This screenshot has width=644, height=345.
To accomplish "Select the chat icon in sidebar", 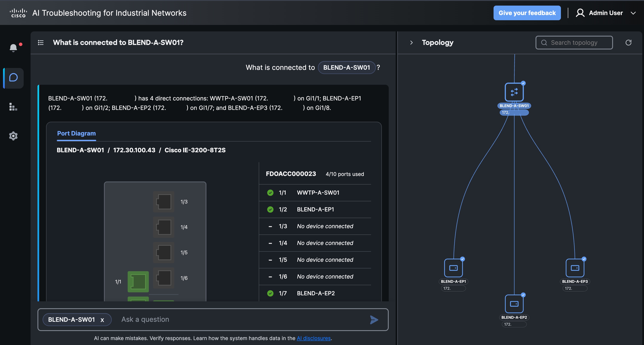I will click(14, 78).
